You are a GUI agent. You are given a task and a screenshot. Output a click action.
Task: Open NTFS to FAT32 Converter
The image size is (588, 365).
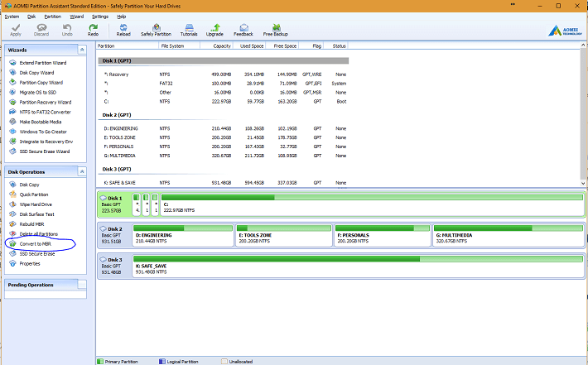[x=45, y=112]
